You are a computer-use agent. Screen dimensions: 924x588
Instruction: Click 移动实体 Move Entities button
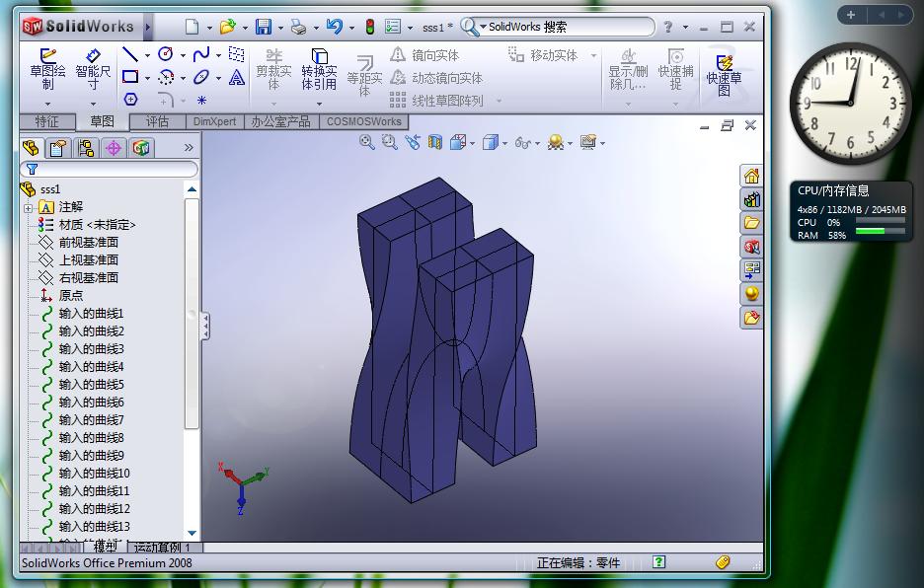pos(543,55)
